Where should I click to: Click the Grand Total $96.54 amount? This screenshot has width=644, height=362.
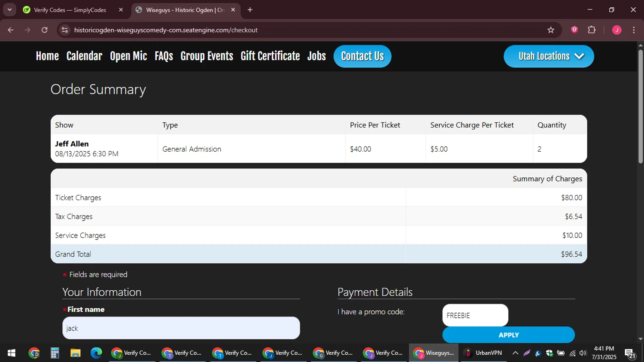point(571,254)
